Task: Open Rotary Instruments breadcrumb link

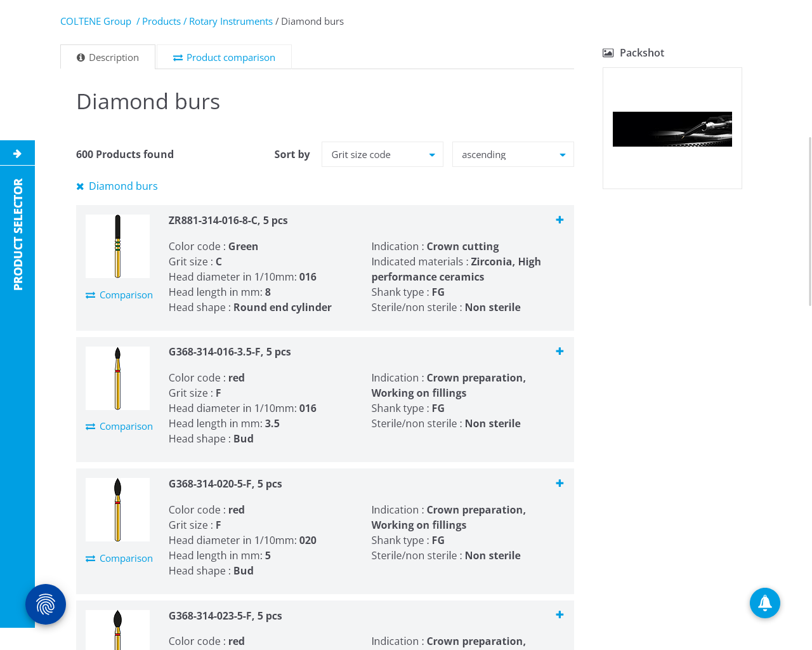Action: tap(231, 22)
